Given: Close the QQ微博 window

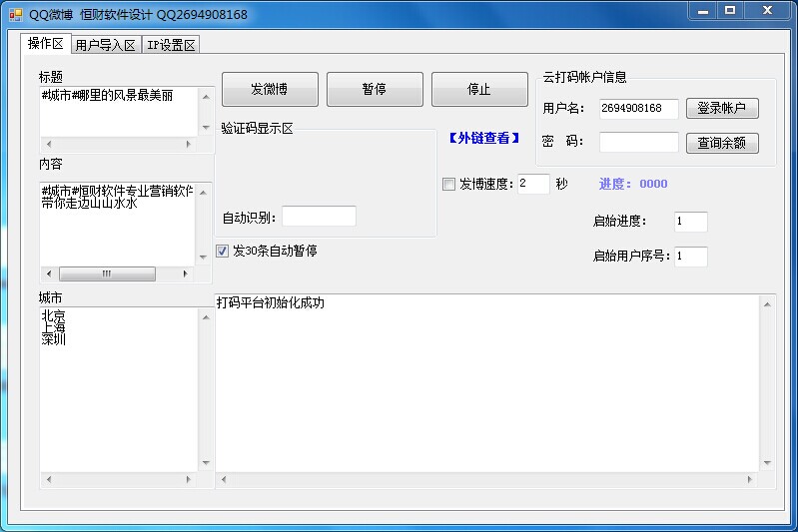Looking at the screenshot, I should tap(767, 11).
